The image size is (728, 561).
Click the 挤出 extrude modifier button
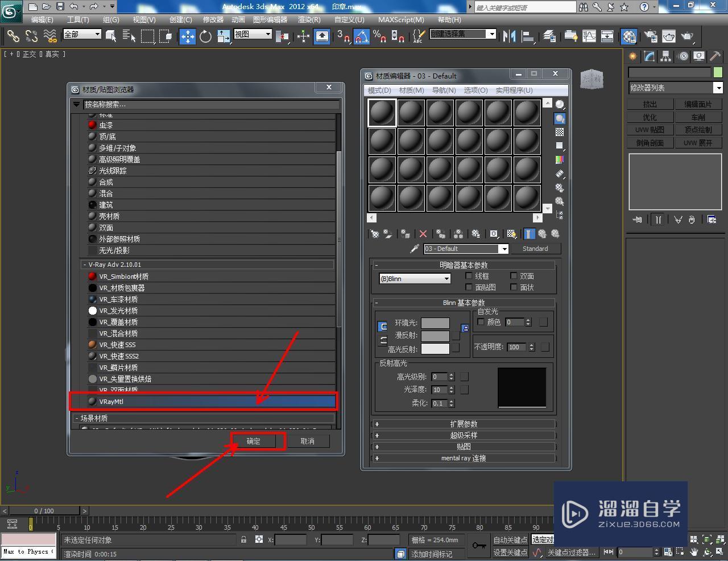point(650,104)
